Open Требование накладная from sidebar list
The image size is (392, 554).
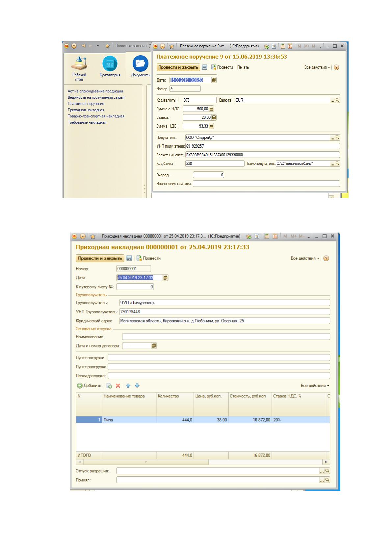coord(87,122)
